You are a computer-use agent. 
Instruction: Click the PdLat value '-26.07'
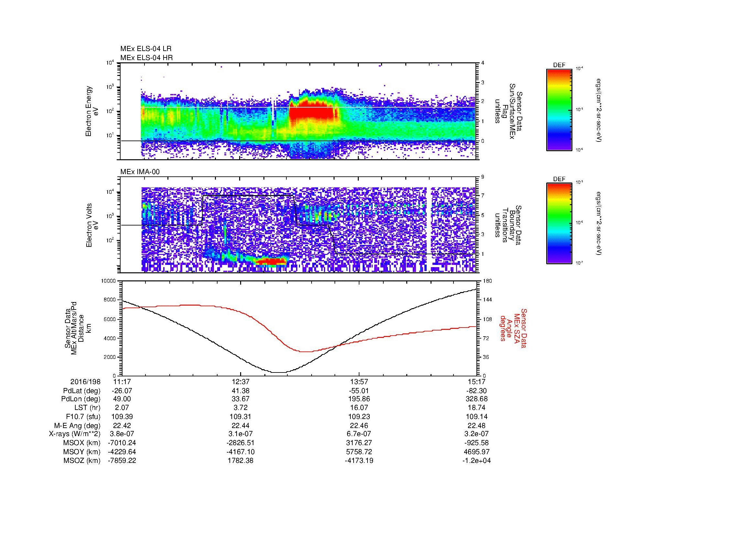click(x=122, y=391)
